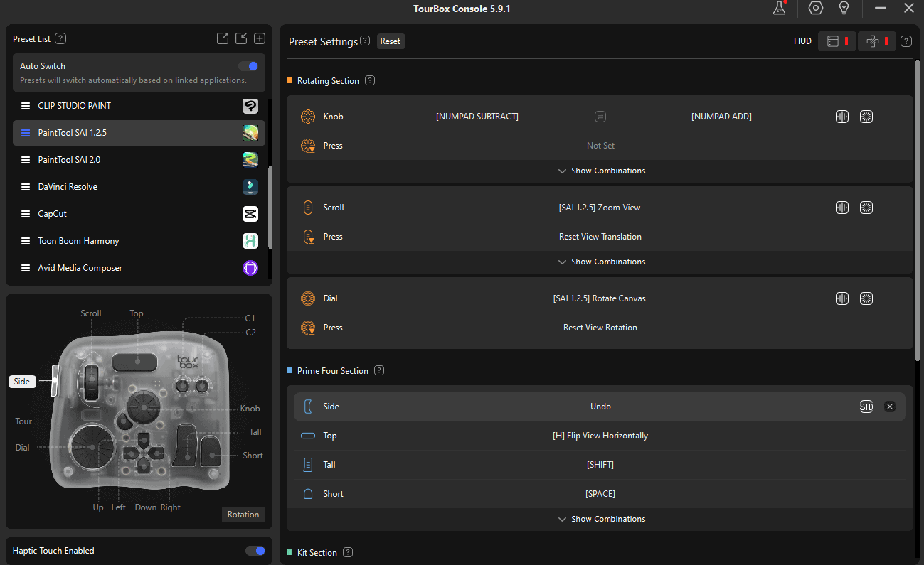
Task: Open the Prime Four Section help icon
Action: coord(379,370)
